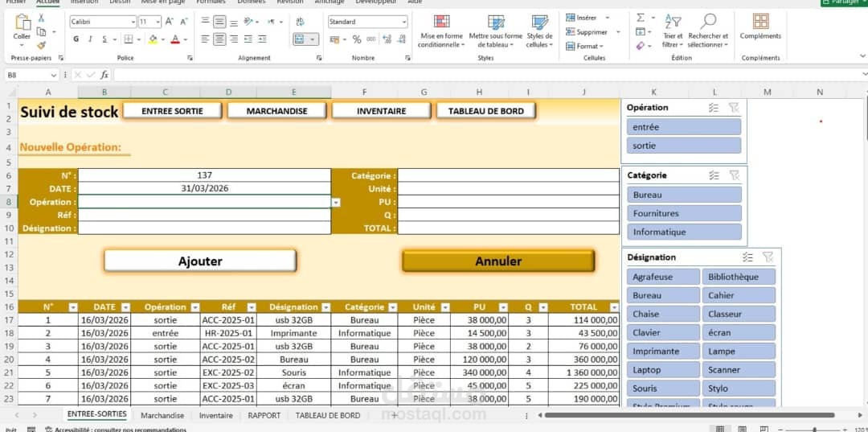The width and height of the screenshot is (868, 432).
Task: Toggle multi-select on Désignation slicer
Action: pyautogui.click(x=748, y=257)
